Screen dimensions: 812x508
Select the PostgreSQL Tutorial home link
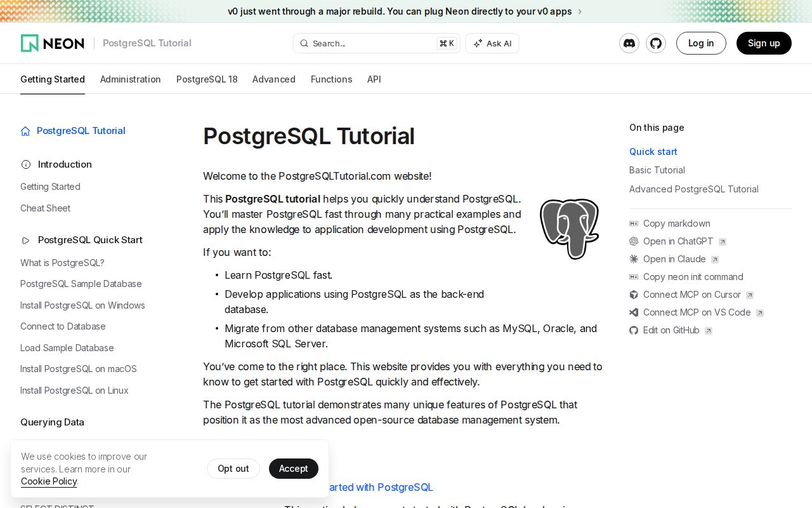(81, 131)
